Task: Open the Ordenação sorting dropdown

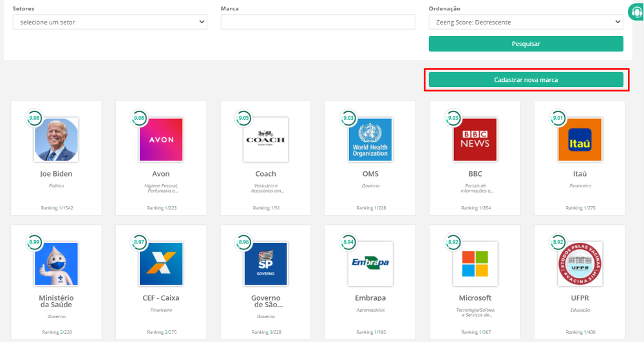Action: point(526,23)
